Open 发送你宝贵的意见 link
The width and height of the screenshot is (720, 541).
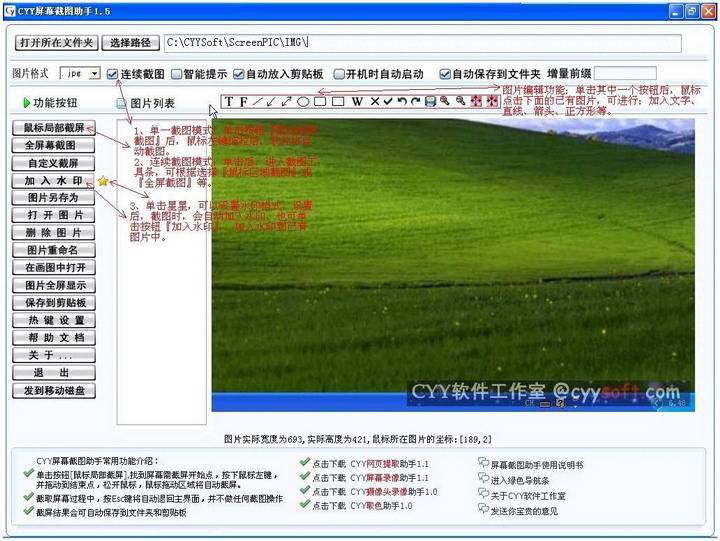pos(524,511)
